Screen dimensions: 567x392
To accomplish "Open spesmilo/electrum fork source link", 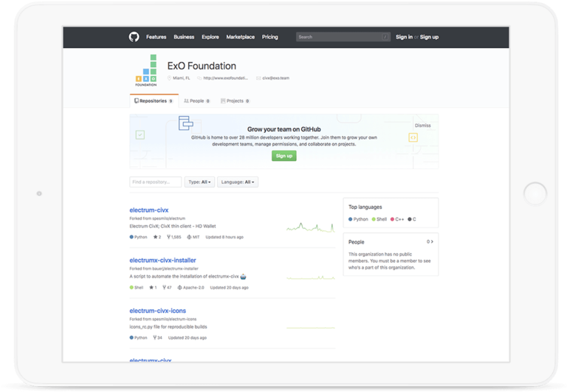I will click(x=168, y=219).
